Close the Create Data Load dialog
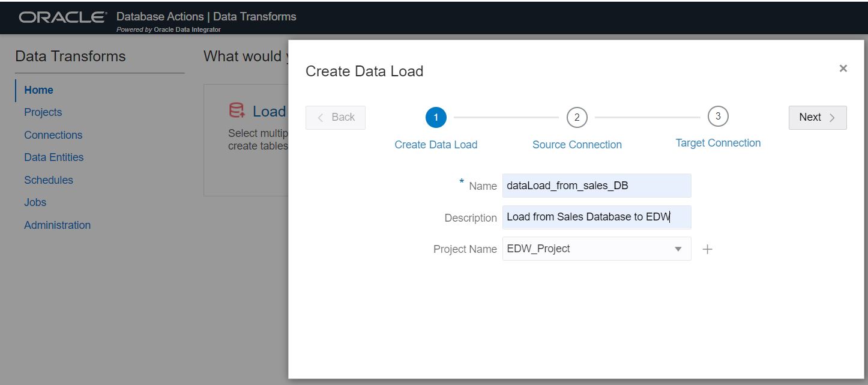The image size is (868, 385). (x=843, y=68)
